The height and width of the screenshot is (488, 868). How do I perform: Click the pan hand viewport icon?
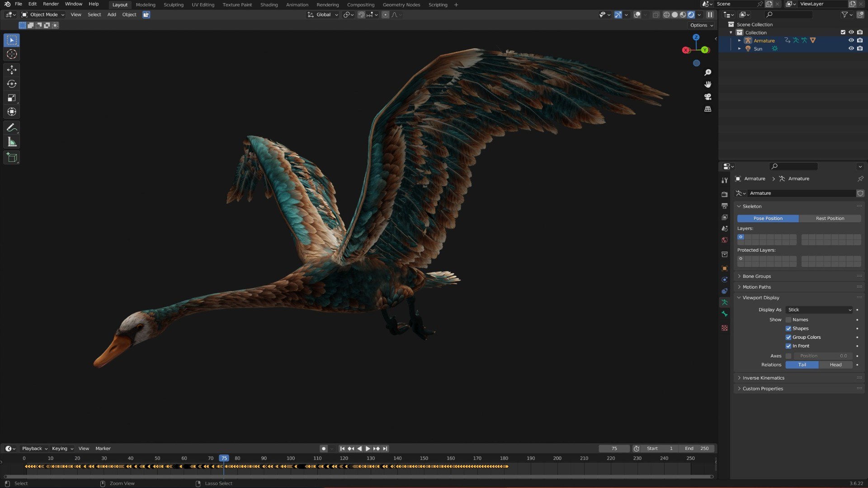[x=708, y=84]
